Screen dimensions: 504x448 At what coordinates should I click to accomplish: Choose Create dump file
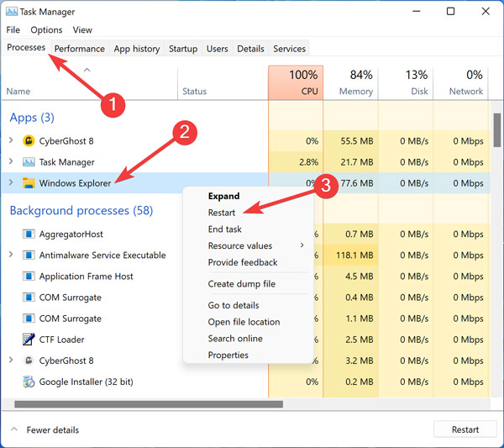[x=242, y=283]
